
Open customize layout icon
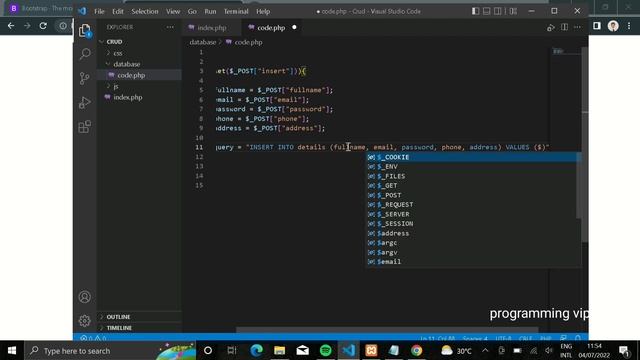pos(513,11)
